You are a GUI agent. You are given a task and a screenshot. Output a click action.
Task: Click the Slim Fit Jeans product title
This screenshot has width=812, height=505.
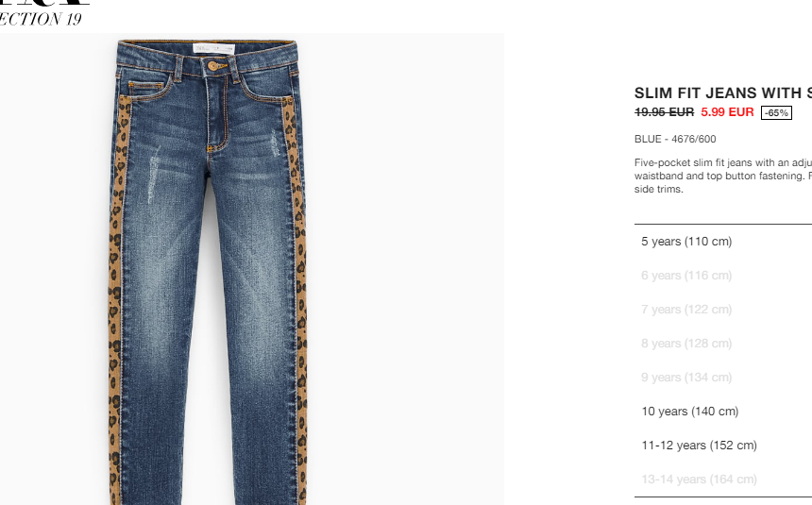[x=723, y=93]
